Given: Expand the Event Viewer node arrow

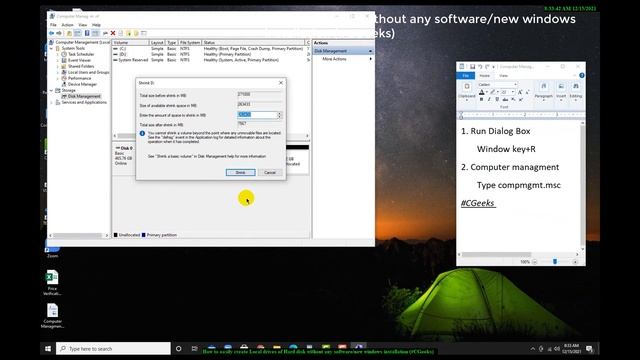Looking at the screenshot, I should (x=58, y=60).
